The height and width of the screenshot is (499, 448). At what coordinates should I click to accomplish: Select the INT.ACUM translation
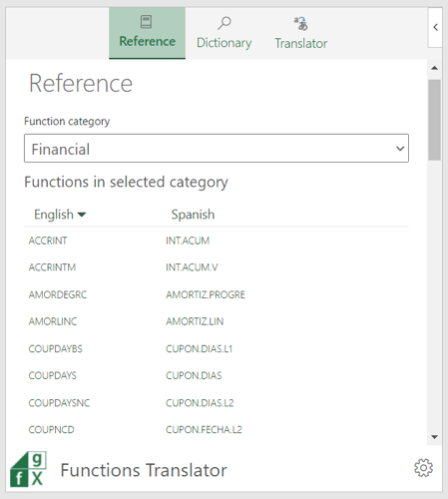tap(188, 241)
